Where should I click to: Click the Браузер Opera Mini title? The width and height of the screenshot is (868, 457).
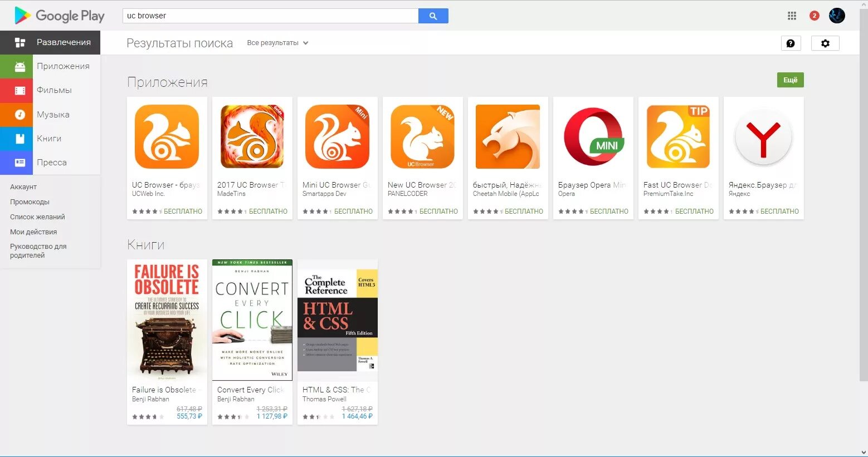pos(592,185)
